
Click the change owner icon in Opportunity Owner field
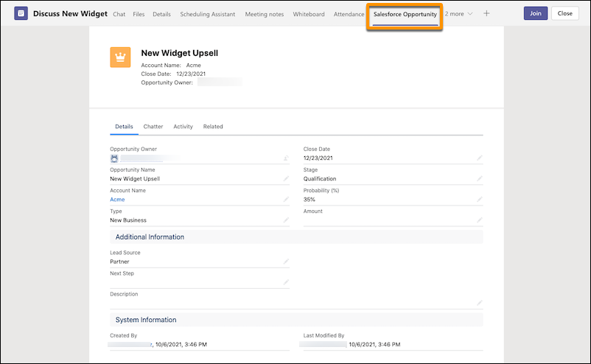pos(286,158)
